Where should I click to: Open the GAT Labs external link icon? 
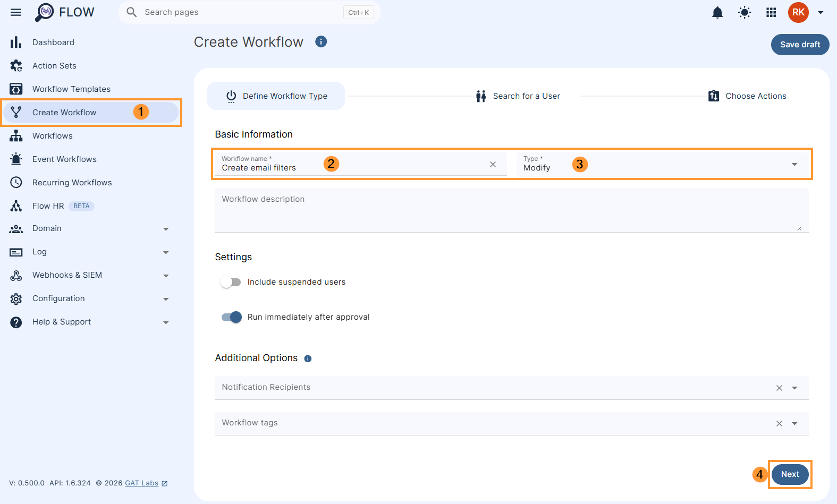(x=165, y=483)
